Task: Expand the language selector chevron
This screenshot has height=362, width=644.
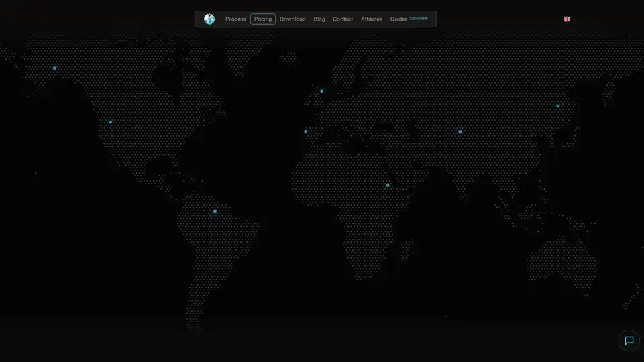Action: pos(574,19)
